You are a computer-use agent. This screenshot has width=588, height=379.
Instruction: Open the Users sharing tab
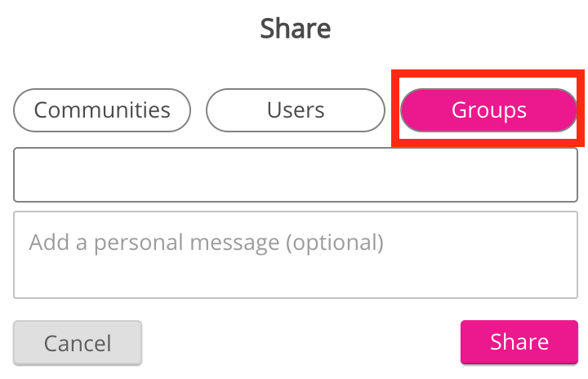click(295, 110)
